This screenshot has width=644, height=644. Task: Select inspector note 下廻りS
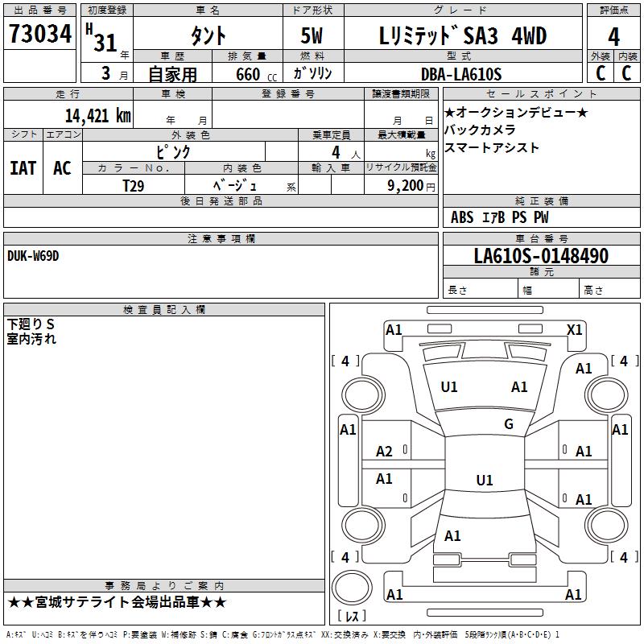pos(31,324)
